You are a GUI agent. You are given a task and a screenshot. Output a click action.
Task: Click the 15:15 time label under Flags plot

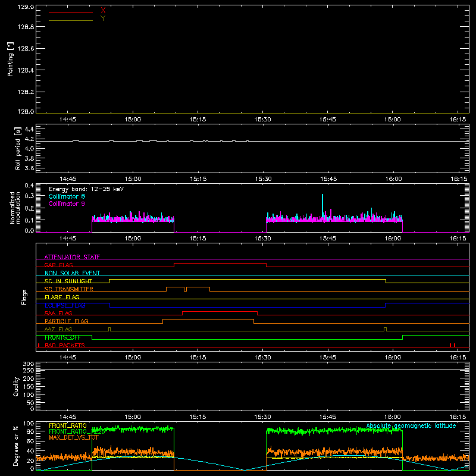pos(198,358)
